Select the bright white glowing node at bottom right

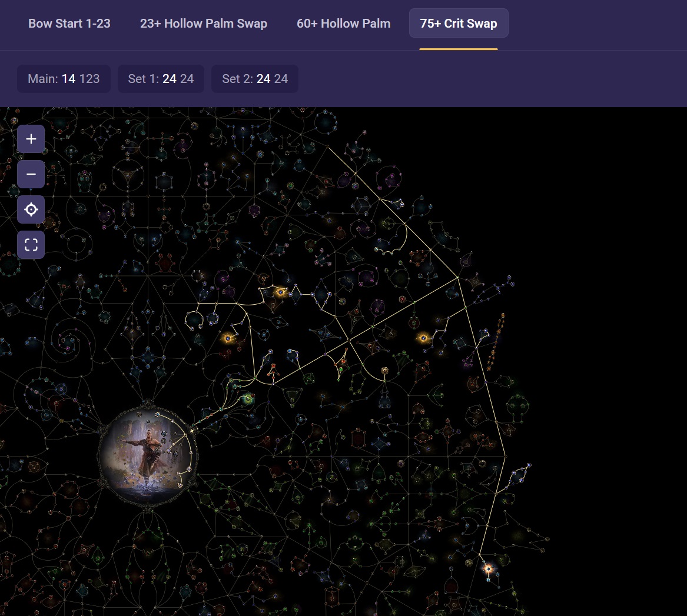[488, 568]
